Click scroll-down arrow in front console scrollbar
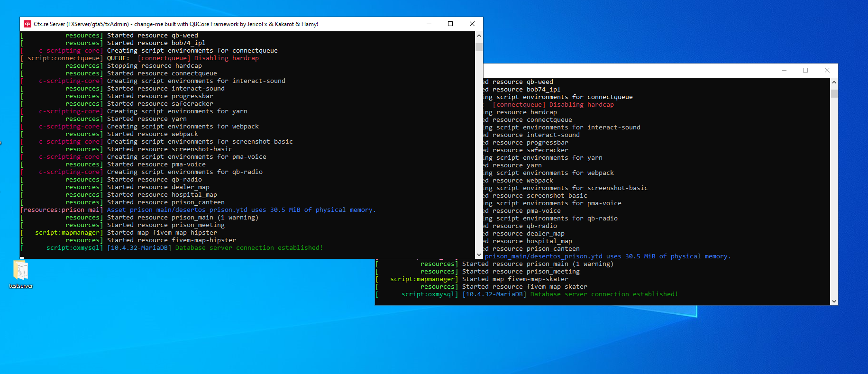This screenshot has height=374, width=868. coord(479,255)
